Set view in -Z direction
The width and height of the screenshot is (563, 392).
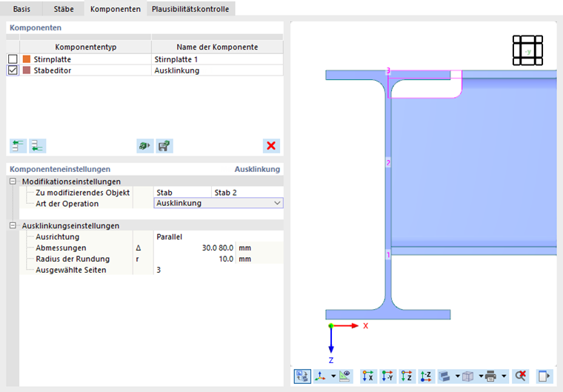tap(426, 376)
